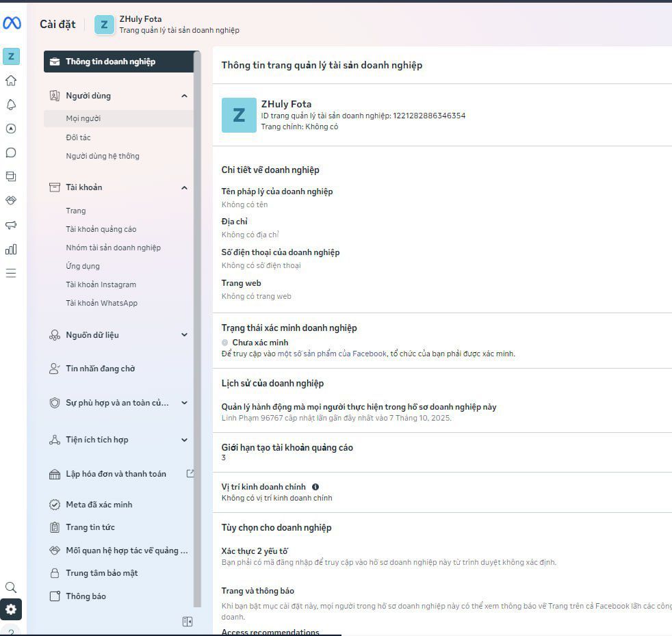Open the bar chart insights icon
This screenshot has height=636, width=672.
click(11, 249)
